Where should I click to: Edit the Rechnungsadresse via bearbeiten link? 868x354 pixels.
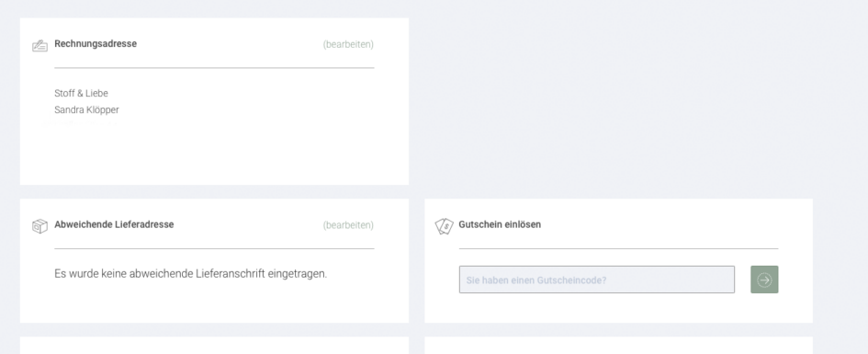click(348, 44)
